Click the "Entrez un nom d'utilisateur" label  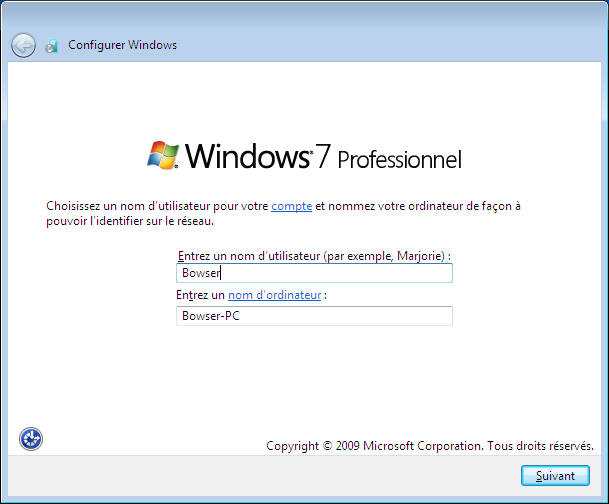click(248, 256)
